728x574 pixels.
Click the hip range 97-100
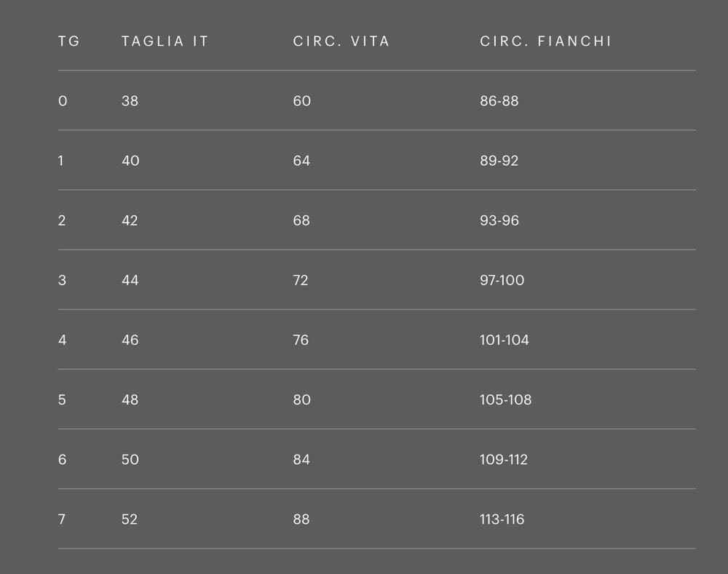click(502, 280)
